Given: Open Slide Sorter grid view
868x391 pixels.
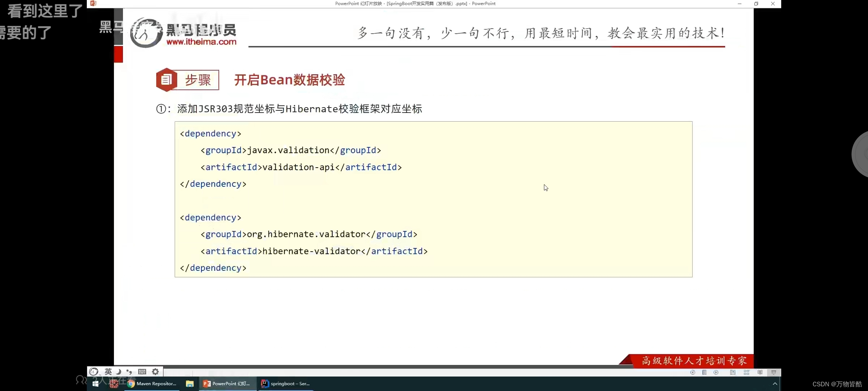Looking at the screenshot, I should pos(746,372).
